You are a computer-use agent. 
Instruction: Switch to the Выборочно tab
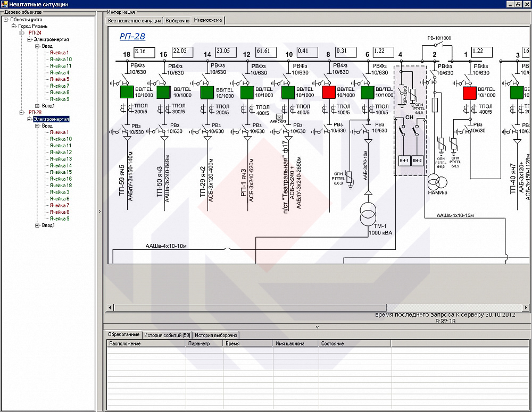click(x=178, y=21)
